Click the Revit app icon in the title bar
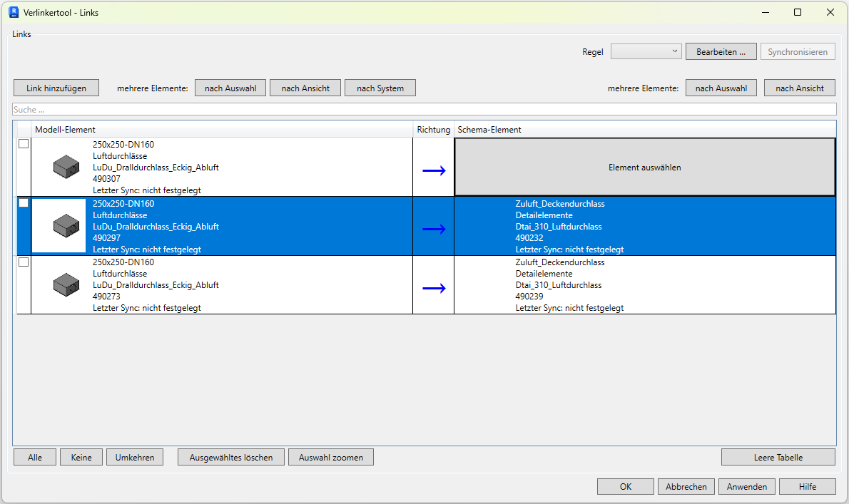This screenshot has width=849, height=504. [13, 12]
